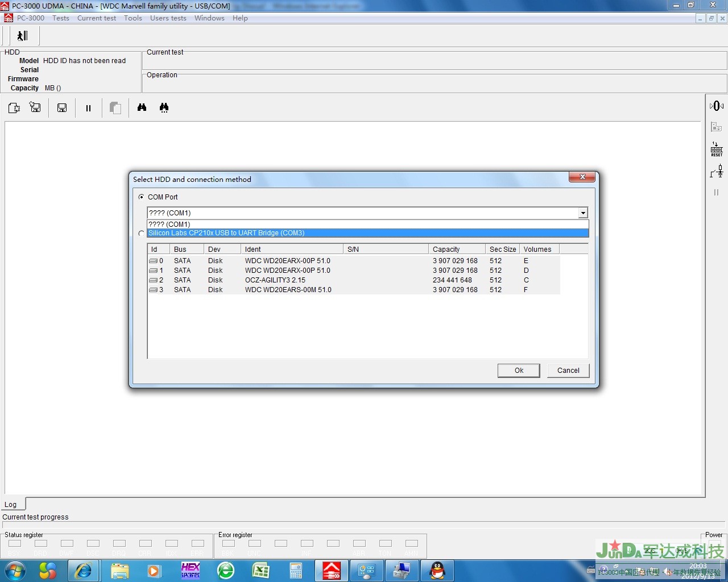
Task: Click the find binoculars icon
Action: [142, 107]
